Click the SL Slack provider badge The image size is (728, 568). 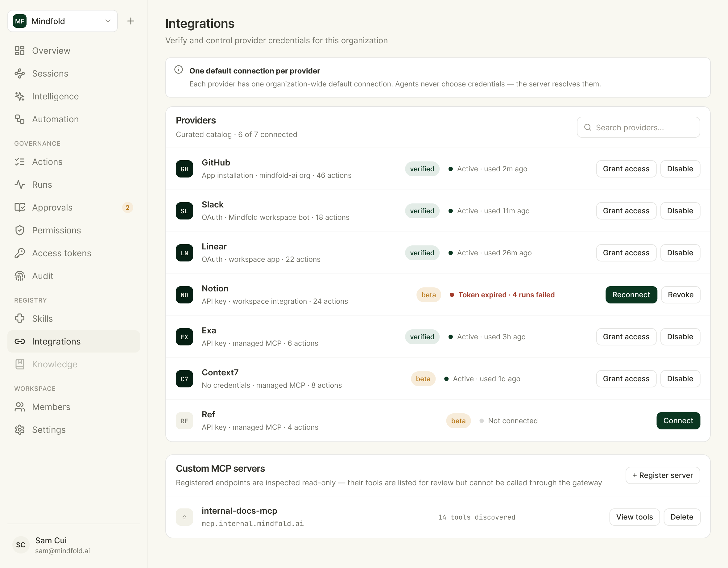[x=184, y=211]
